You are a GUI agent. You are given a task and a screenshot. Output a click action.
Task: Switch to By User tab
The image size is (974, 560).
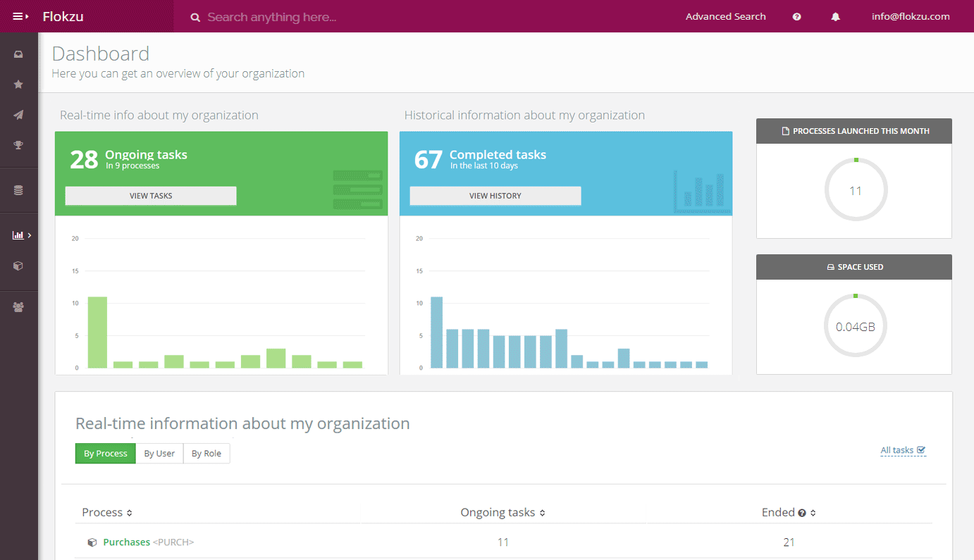coord(159,454)
